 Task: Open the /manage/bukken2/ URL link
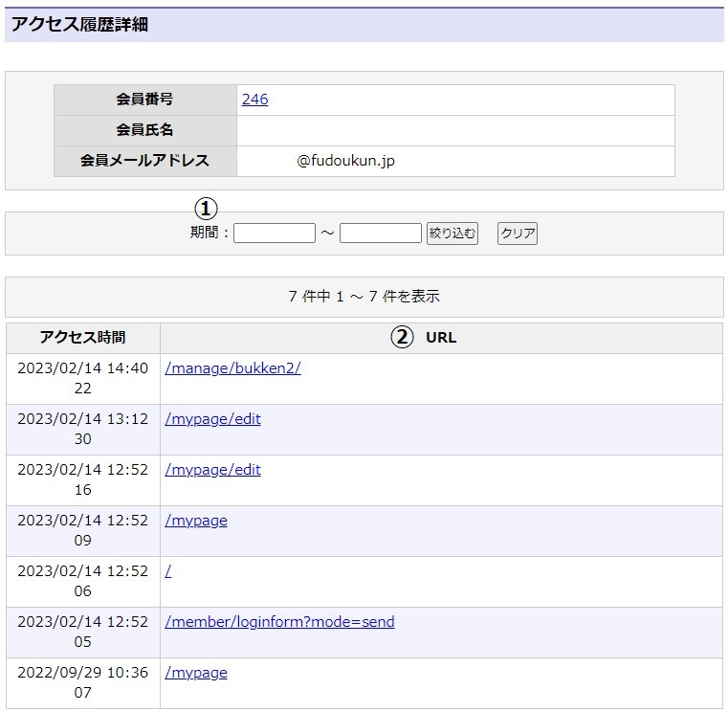233,368
